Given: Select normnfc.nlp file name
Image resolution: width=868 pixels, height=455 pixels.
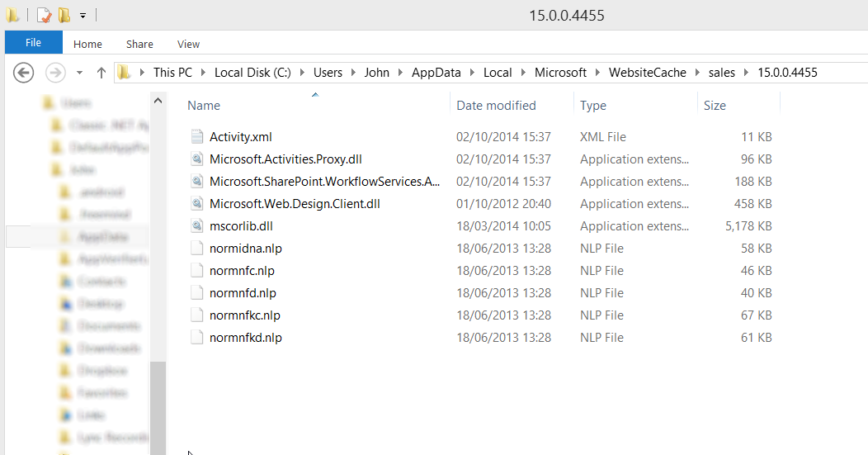Looking at the screenshot, I should (x=242, y=271).
